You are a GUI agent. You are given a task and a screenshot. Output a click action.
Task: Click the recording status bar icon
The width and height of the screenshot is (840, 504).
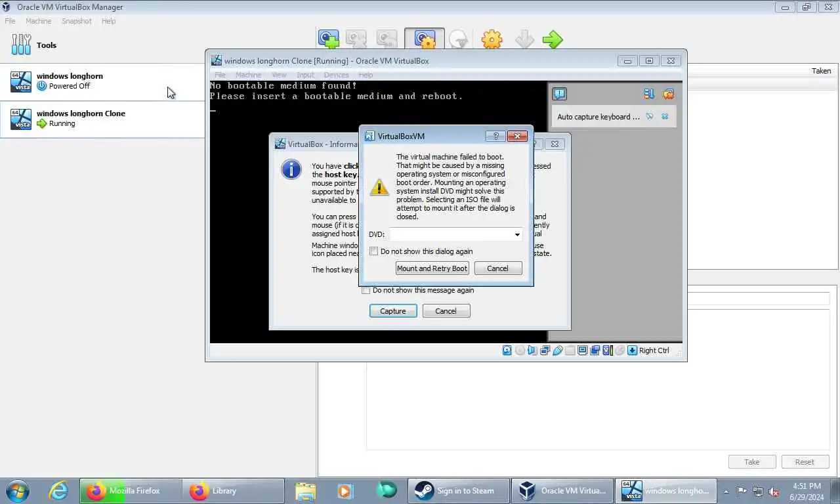pyautogui.click(x=595, y=350)
